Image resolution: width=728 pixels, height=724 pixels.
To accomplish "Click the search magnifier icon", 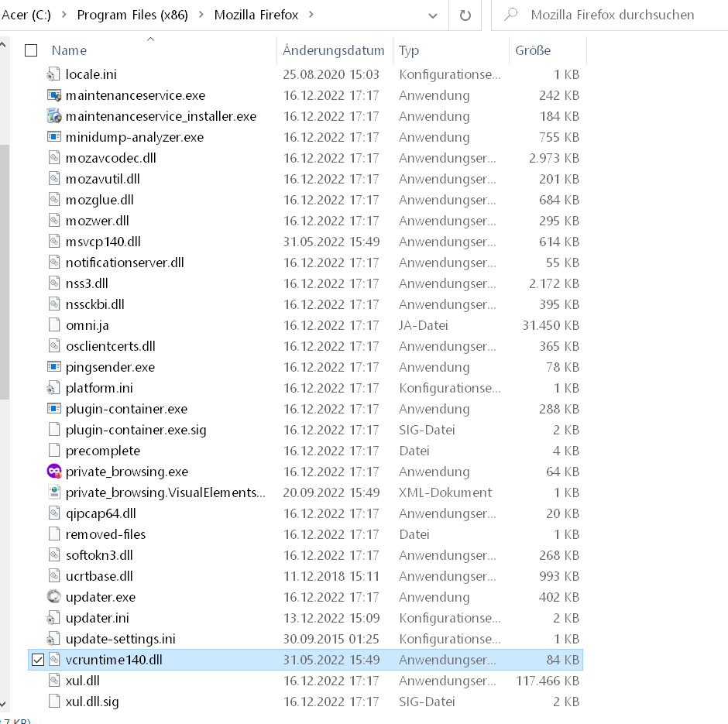I will click(x=510, y=15).
